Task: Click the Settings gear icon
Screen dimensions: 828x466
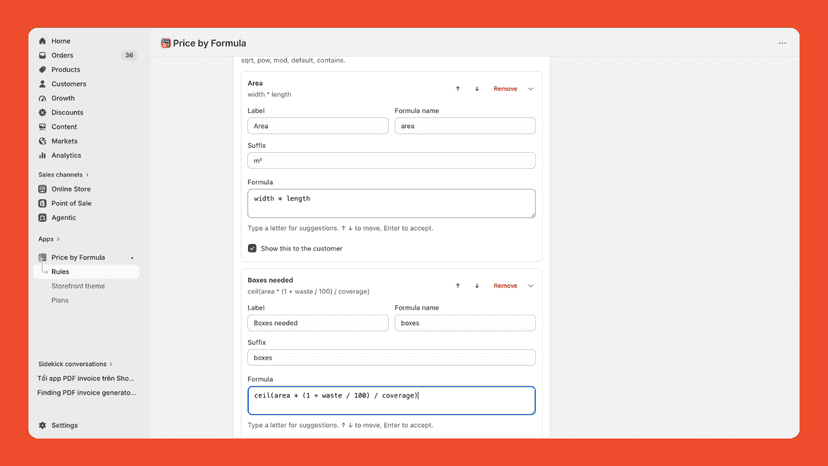Action: 42,425
